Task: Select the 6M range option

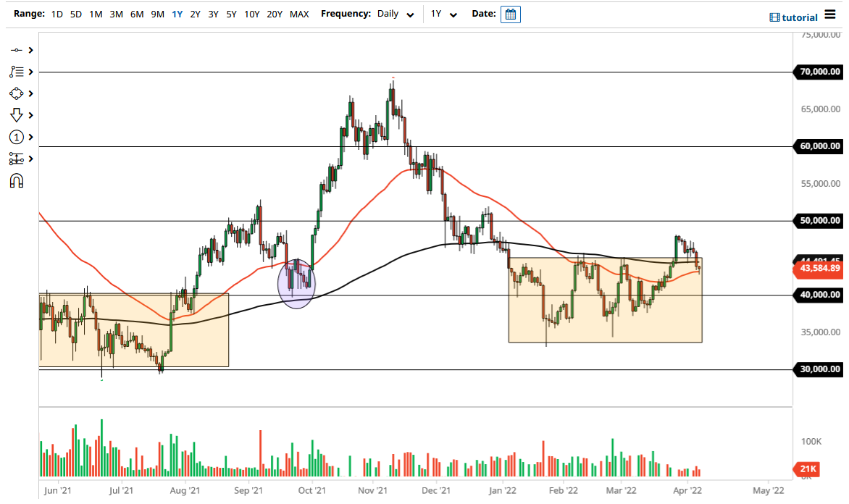Action: tap(137, 14)
